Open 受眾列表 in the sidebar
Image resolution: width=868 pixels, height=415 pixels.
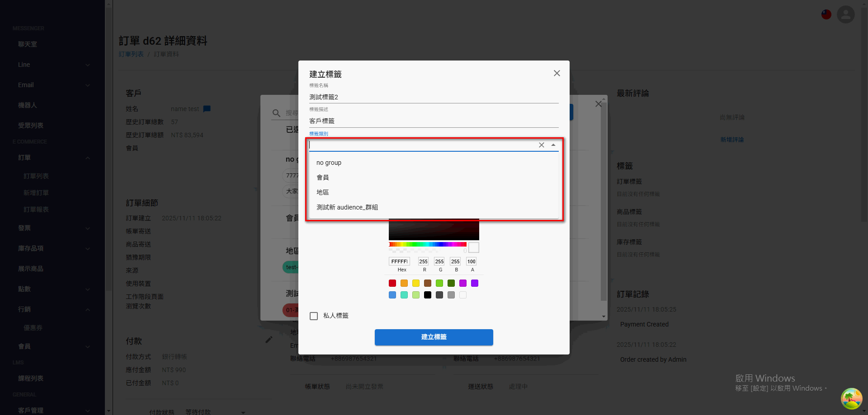31,126
